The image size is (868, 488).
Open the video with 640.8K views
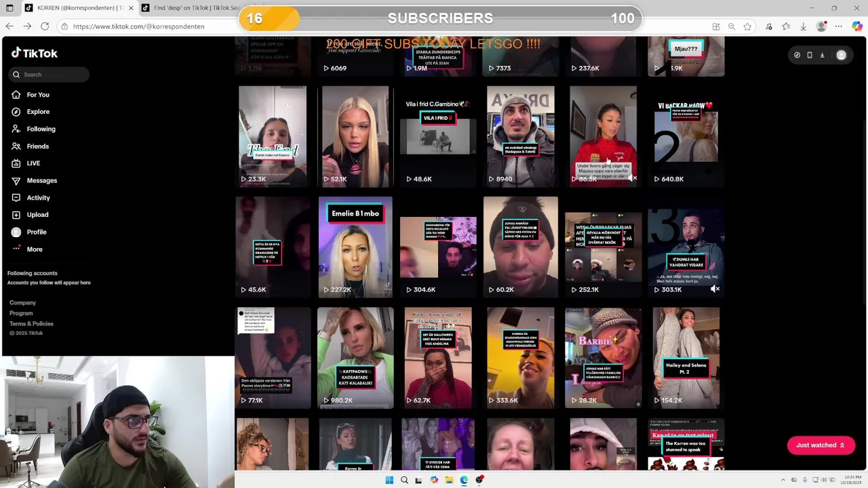[686, 136]
